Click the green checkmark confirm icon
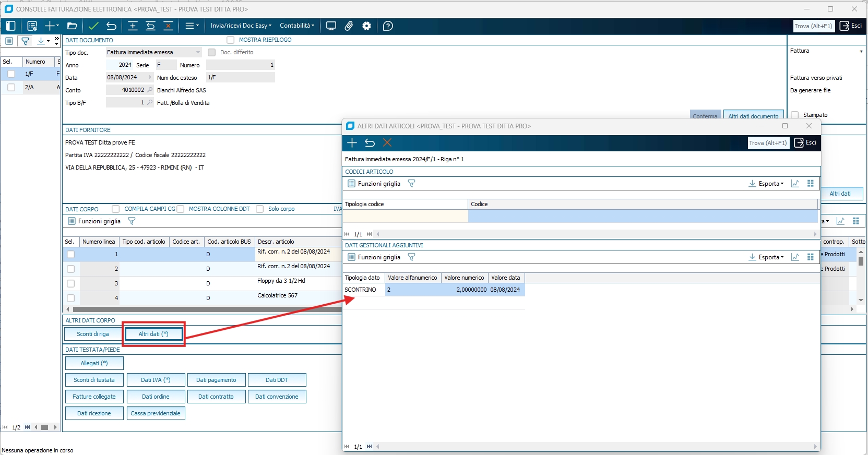This screenshot has height=455, width=868. pos(93,26)
